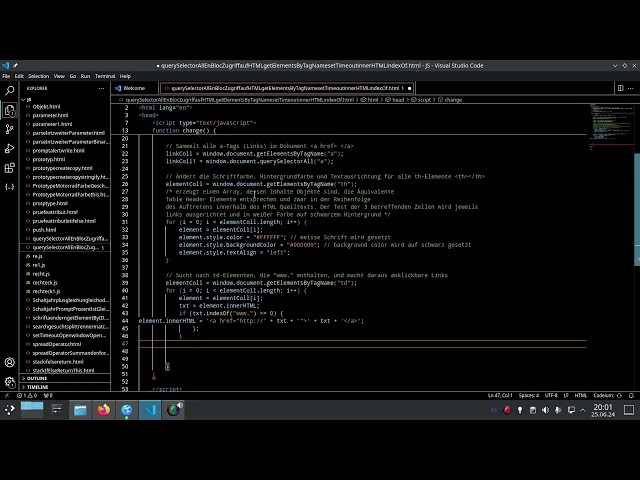Image resolution: width=640 pixels, height=480 pixels.
Task: Open the Terminal menu
Action: 105,76
